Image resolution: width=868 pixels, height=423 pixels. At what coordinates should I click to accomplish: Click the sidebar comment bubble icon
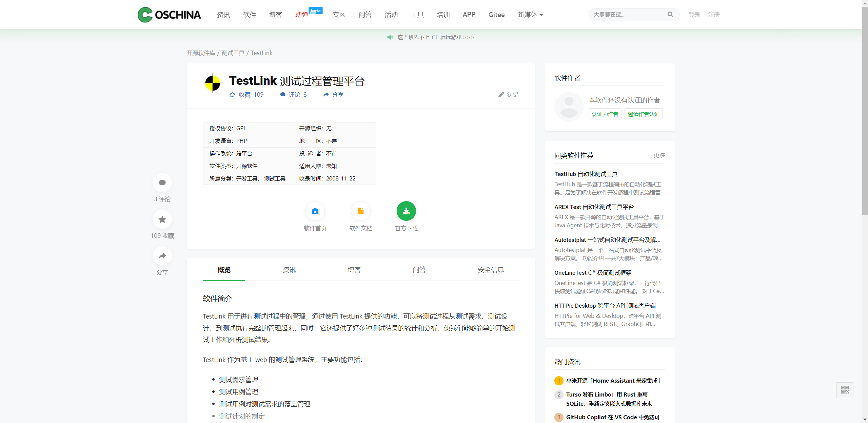click(x=162, y=183)
